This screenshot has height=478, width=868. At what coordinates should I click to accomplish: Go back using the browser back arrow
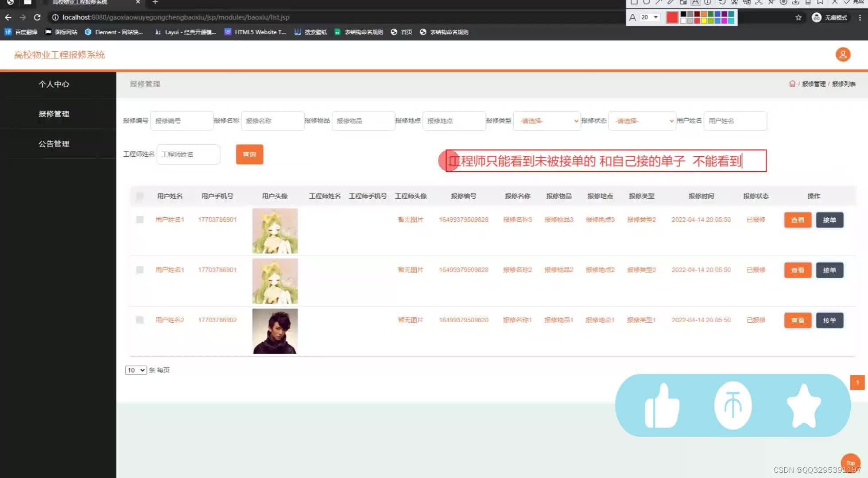pyautogui.click(x=8, y=17)
